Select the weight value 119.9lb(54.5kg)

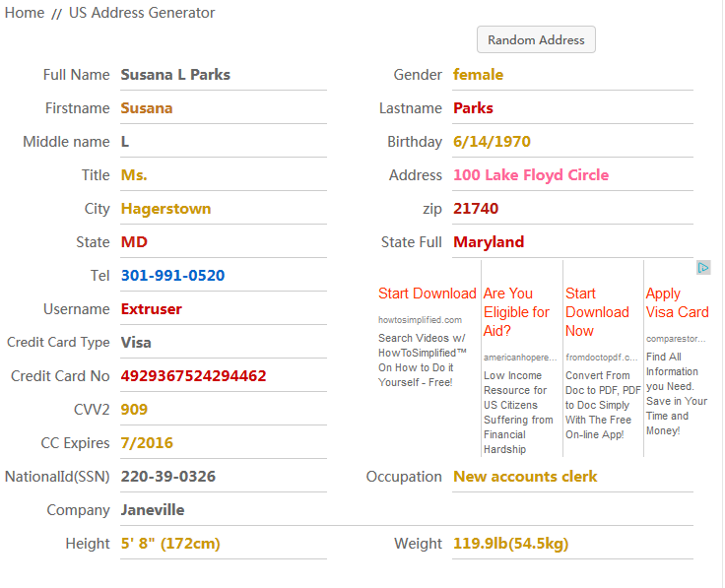[511, 544]
